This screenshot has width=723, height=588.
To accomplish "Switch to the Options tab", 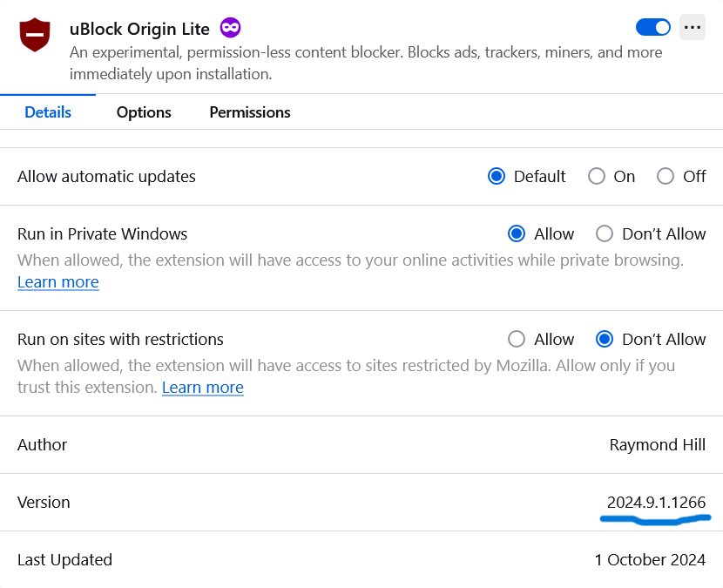I will pyautogui.click(x=144, y=112).
